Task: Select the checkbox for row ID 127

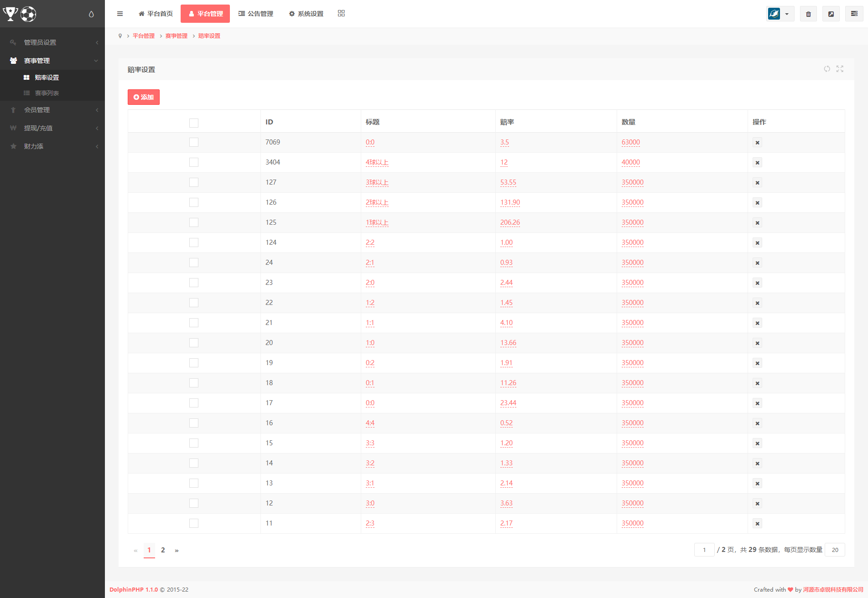Action: pyautogui.click(x=194, y=182)
